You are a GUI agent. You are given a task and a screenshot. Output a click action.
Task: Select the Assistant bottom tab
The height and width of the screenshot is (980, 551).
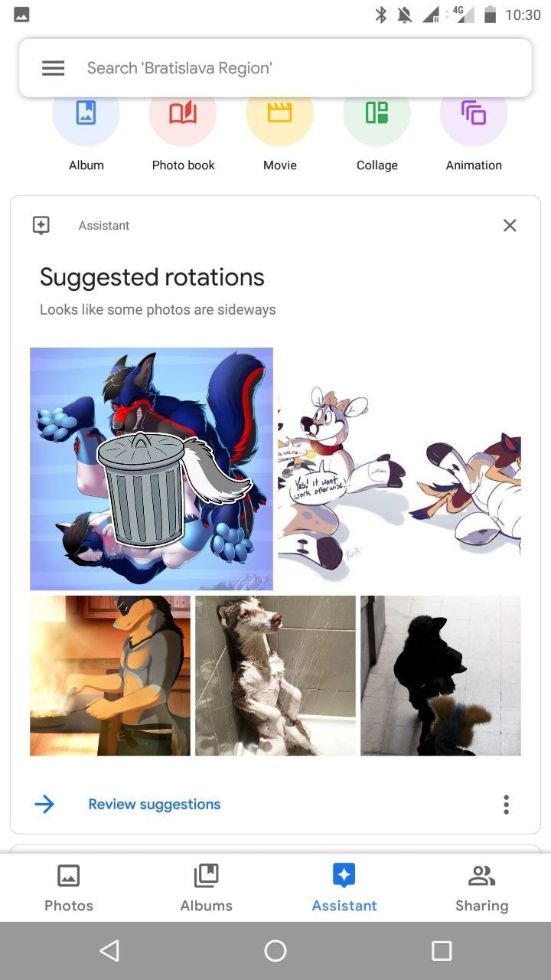pos(344,887)
